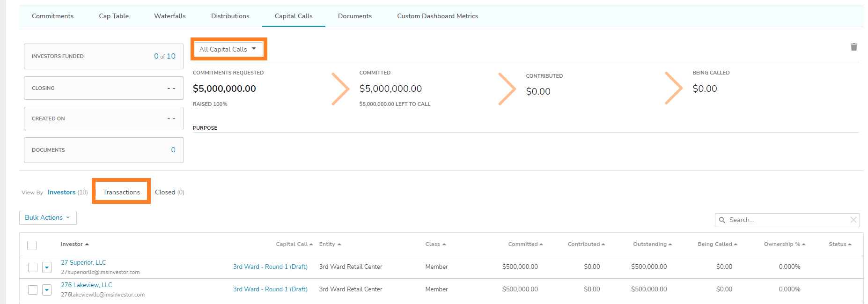Click into the Search field
This screenshot has width=868, height=304.
(787, 220)
